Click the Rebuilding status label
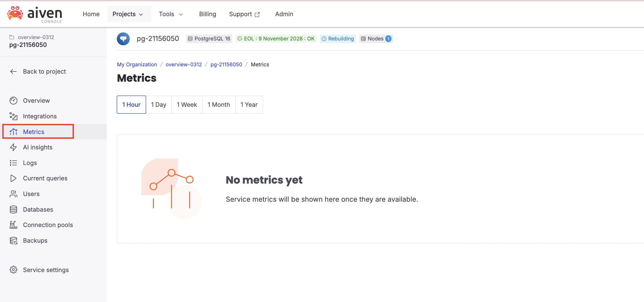This screenshot has height=302, width=644. click(341, 39)
